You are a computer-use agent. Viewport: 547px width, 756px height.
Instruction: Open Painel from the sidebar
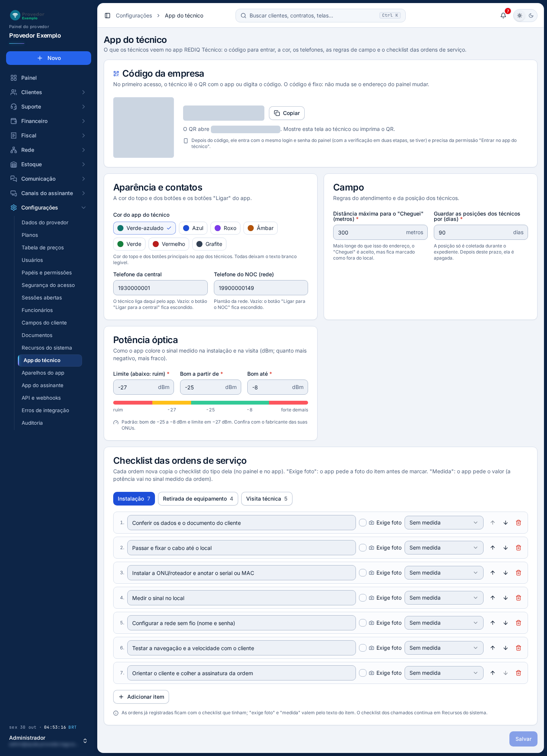coord(49,78)
